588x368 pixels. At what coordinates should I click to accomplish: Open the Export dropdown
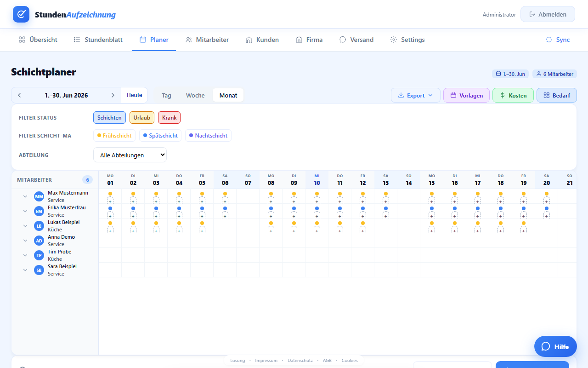416,95
